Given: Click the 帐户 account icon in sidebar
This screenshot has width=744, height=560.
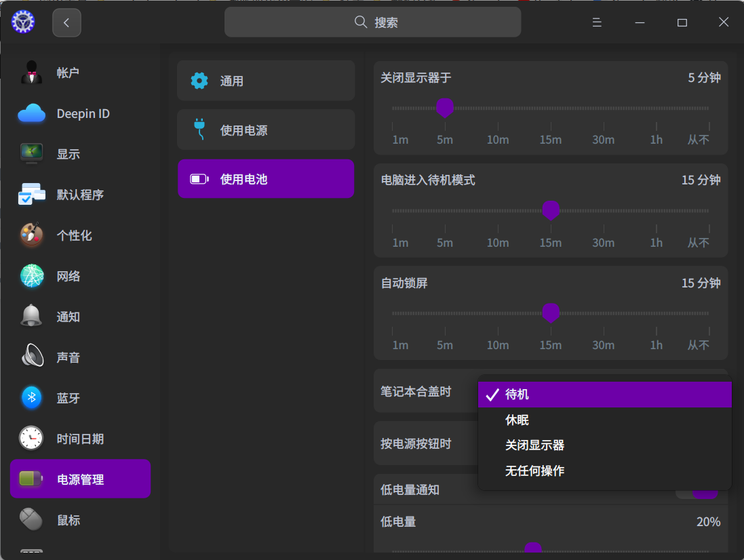Looking at the screenshot, I should pos(31,73).
